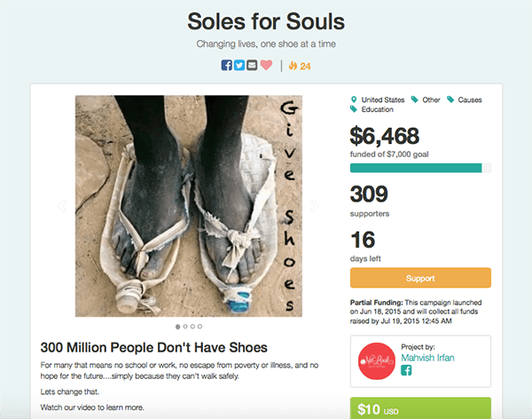Go to previous slideshow image arrow
The image size is (532, 419).
click(62, 206)
